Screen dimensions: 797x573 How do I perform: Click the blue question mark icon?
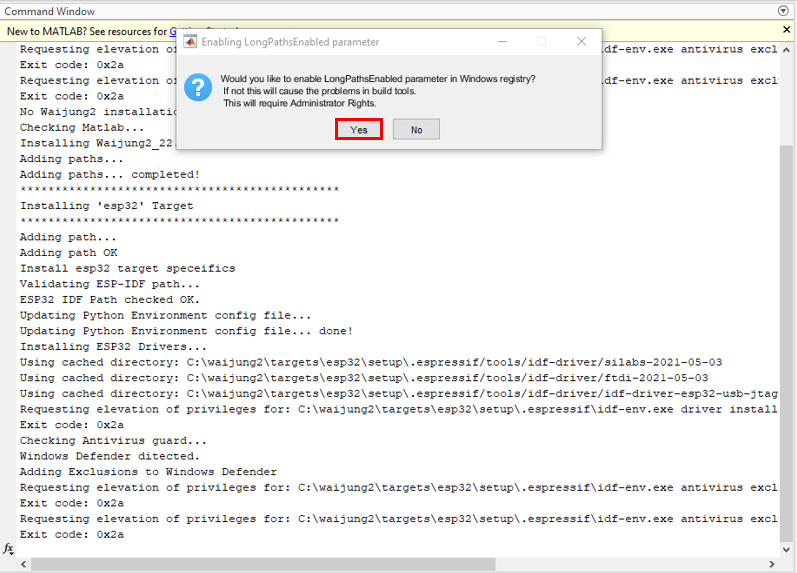tap(198, 87)
